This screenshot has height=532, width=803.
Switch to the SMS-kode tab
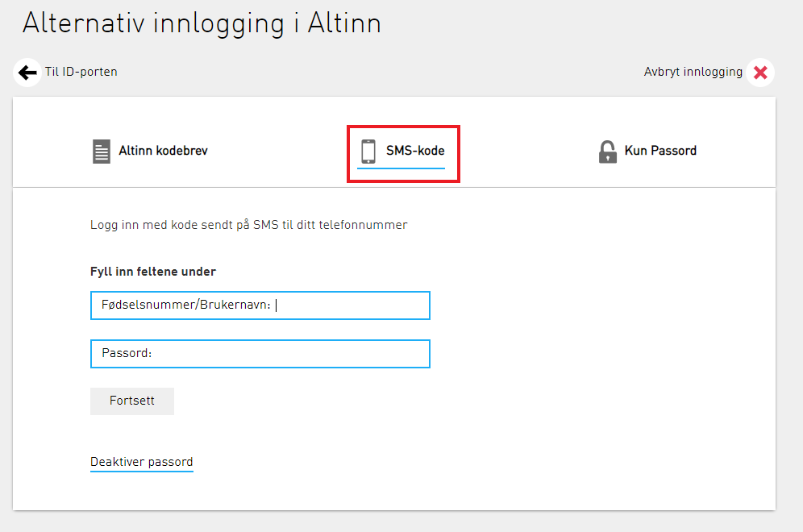401,152
